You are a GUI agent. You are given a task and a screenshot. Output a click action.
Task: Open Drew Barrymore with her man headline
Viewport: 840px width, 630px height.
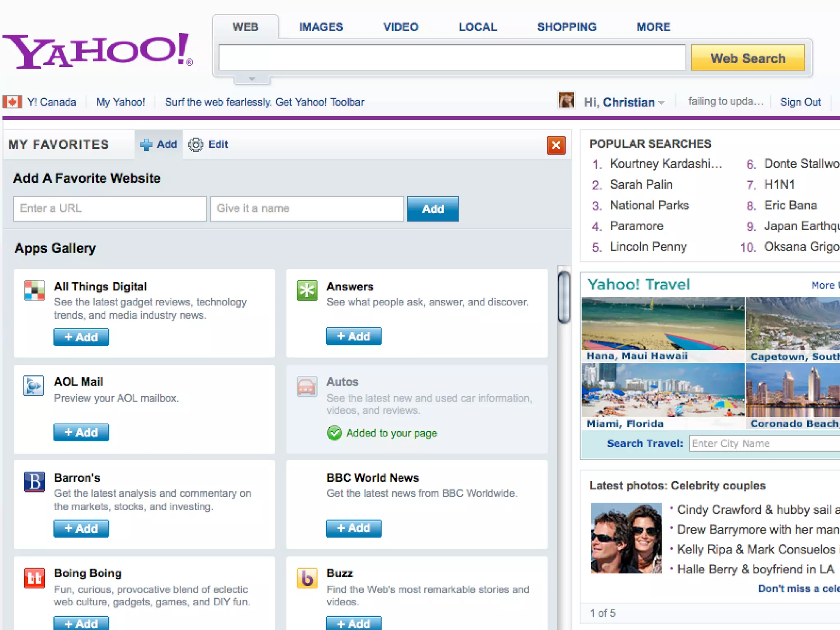click(758, 530)
